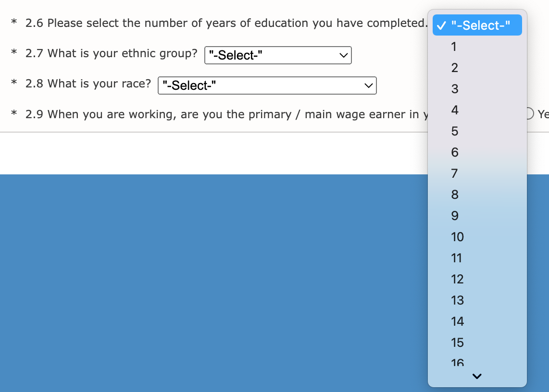Click the checked "-Select-" placeholder option

(x=477, y=25)
